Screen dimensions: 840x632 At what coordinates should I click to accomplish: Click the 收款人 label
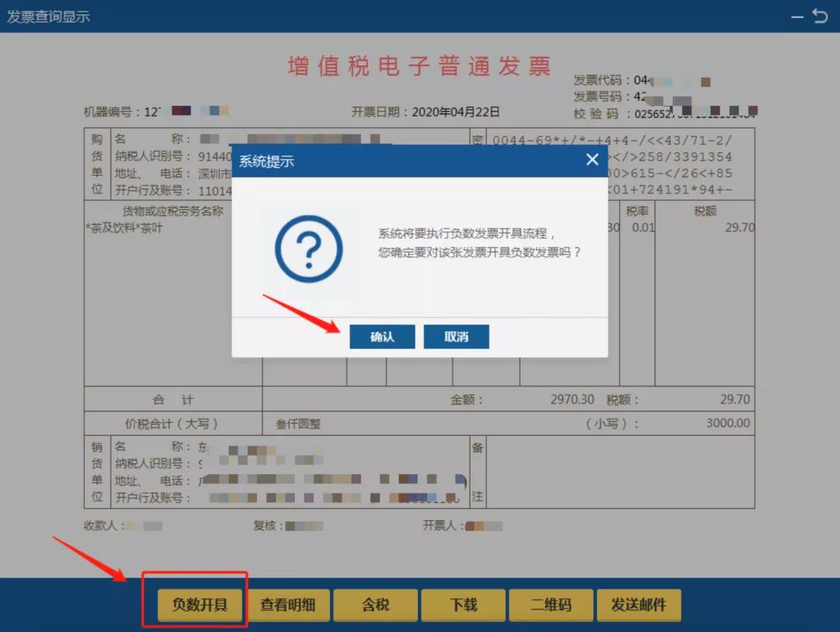[x=100, y=526]
